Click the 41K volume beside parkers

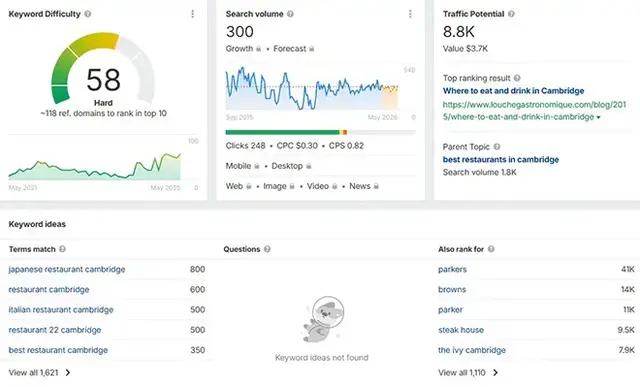point(628,269)
